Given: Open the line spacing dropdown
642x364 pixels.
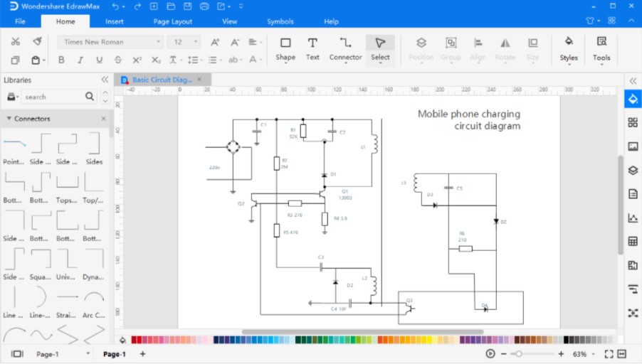Looking at the screenshot, I should 194,60.
